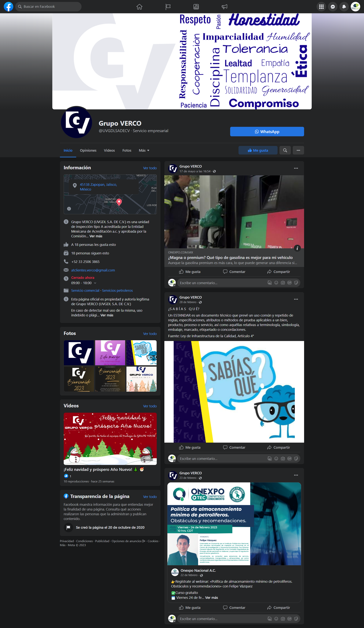
Task: Attach photo via camera icon first post
Action: click(x=283, y=283)
